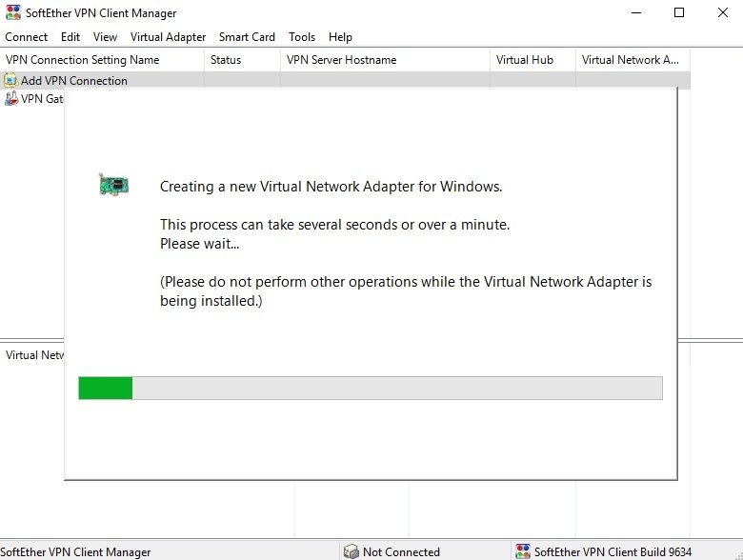Click the 'Not Connected' status text
The image size is (743, 560).
coord(401,552)
